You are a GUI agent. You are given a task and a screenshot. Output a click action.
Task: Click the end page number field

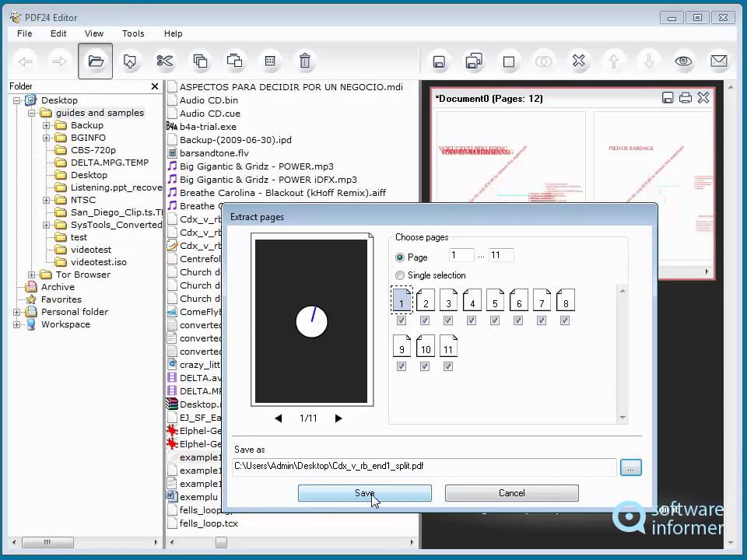click(501, 255)
